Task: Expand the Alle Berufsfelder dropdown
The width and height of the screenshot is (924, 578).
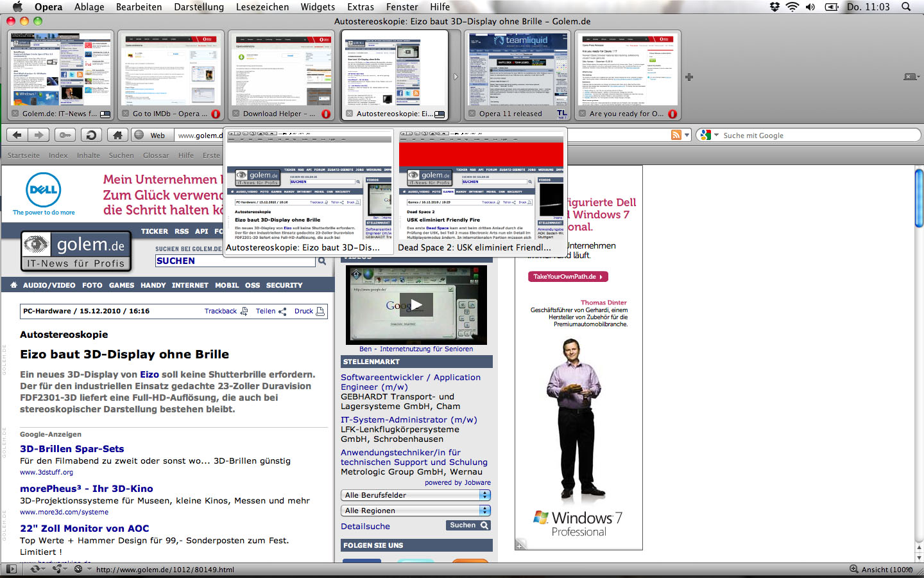Action: pyautogui.click(x=485, y=495)
